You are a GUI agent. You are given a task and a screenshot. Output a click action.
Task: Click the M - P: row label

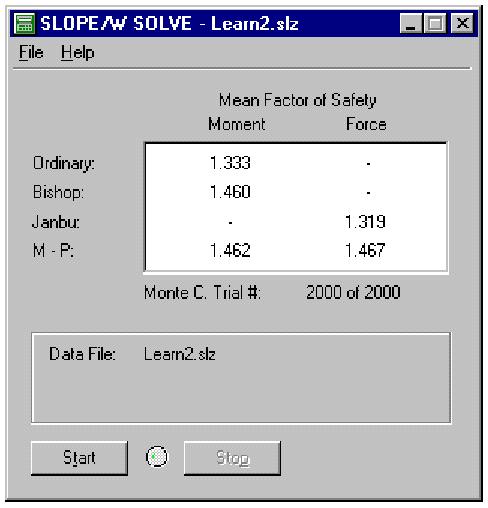53,250
